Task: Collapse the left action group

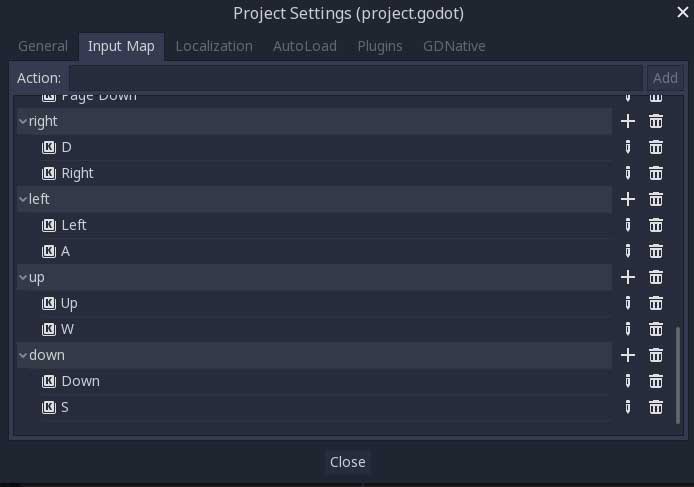Action: coord(23,199)
